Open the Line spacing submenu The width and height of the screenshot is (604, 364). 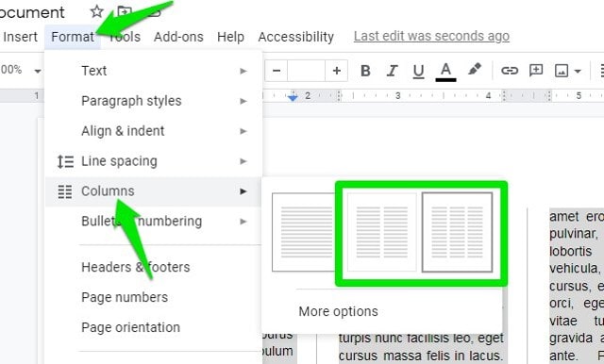153,161
